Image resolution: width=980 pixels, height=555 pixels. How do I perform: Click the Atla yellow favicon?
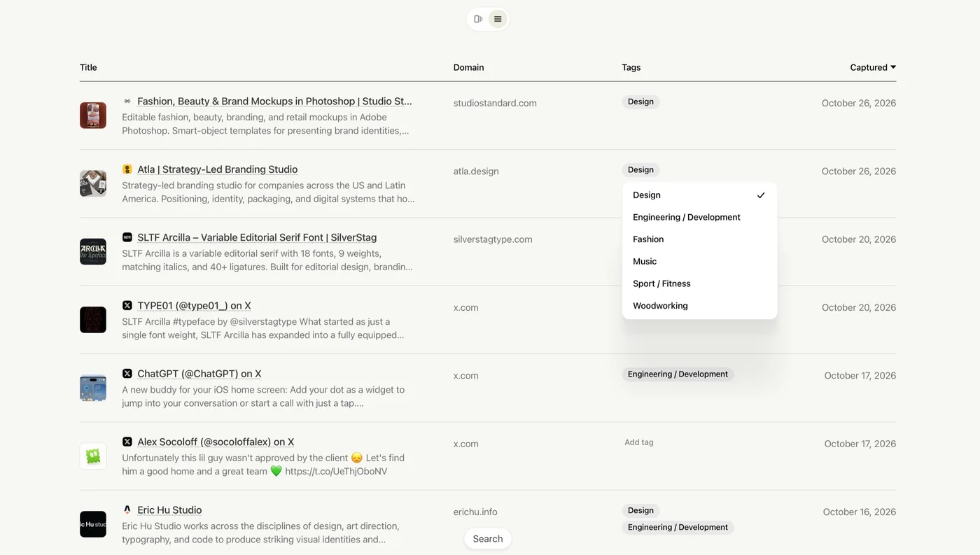(127, 169)
